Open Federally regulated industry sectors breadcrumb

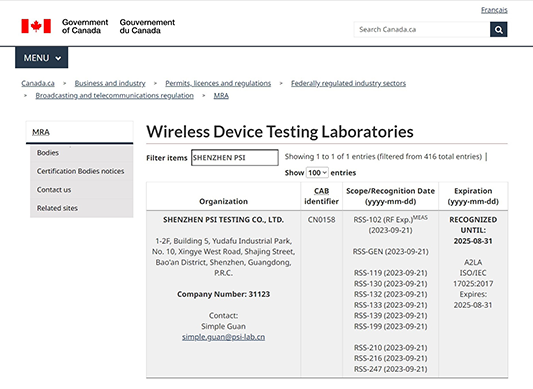[x=348, y=83]
